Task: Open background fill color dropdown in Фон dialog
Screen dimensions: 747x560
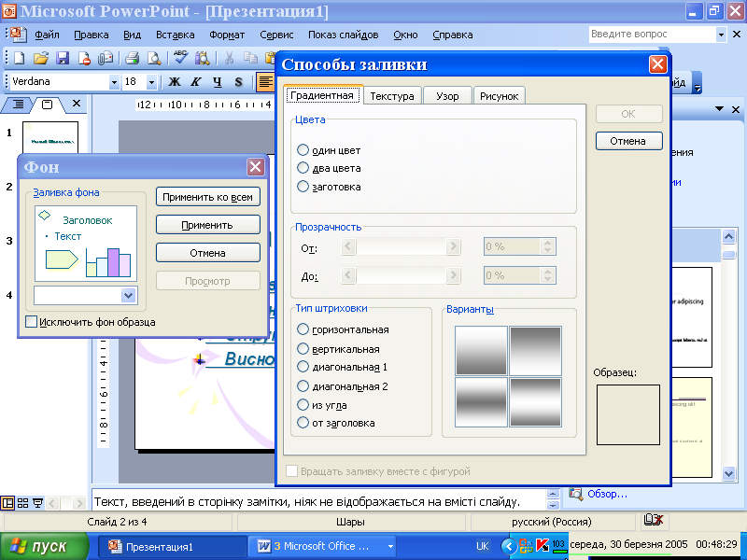Action: click(x=128, y=296)
